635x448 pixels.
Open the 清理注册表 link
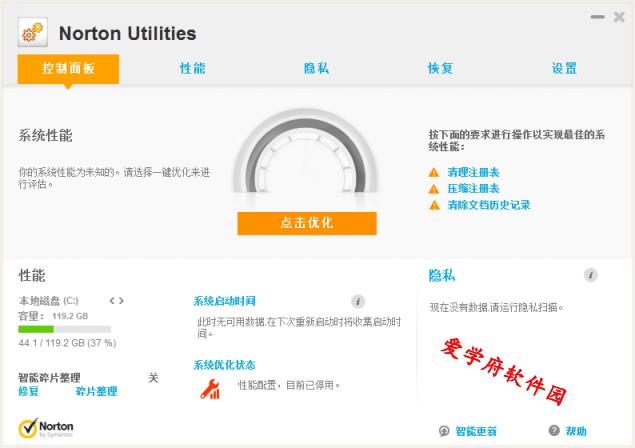pos(473,173)
